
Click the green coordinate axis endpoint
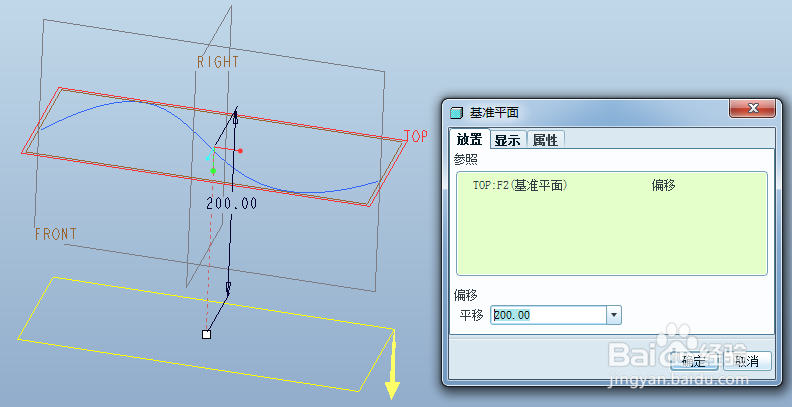point(213,171)
